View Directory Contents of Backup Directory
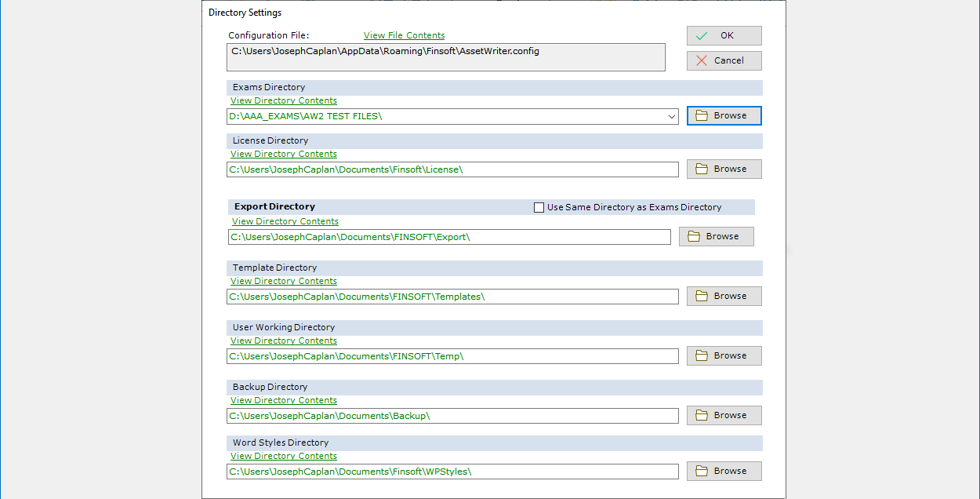980x499 pixels. point(284,400)
